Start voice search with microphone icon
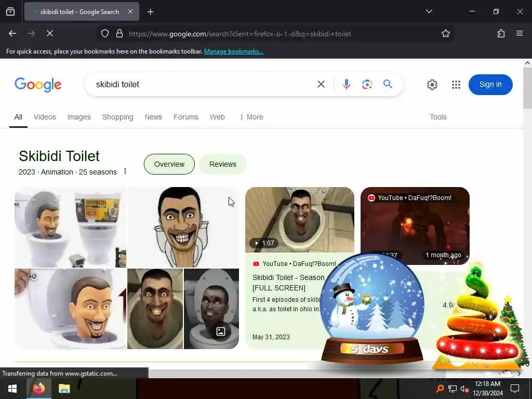The height and width of the screenshot is (399, 532). tap(347, 84)
